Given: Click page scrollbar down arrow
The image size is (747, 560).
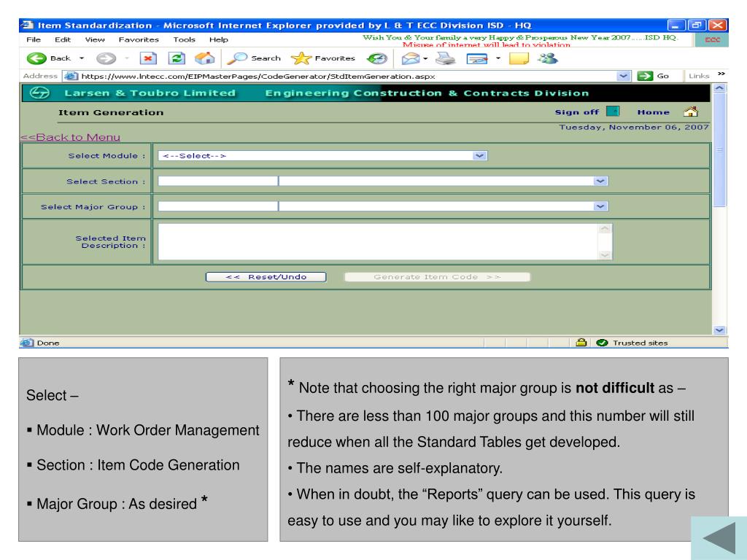Looking at the screenshot, I should [719, 330].
